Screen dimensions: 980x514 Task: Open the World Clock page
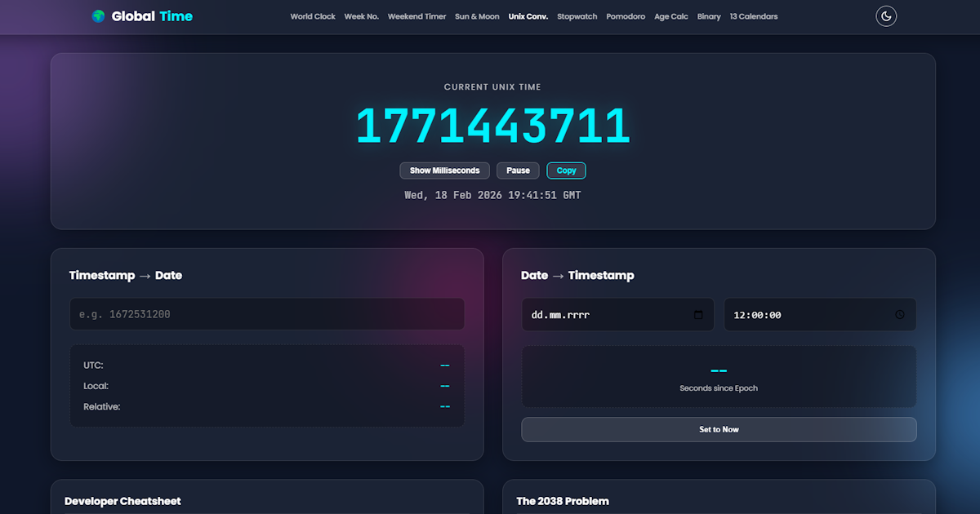pos(313,16)
